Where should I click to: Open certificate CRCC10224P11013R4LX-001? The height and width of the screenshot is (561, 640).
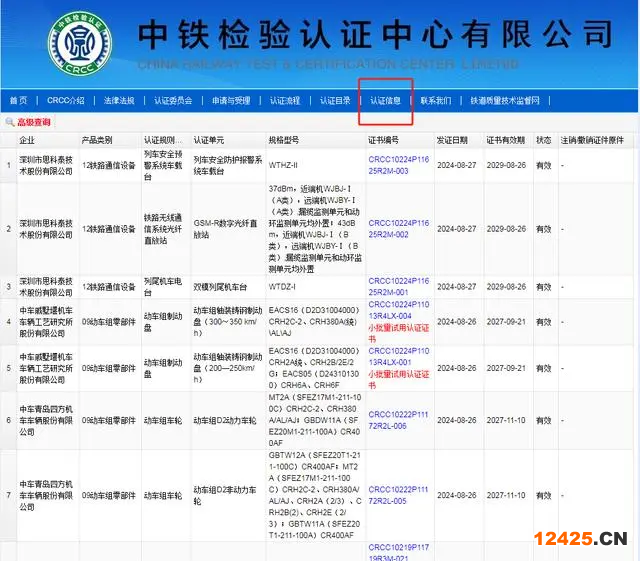click(x=399, y=356)
